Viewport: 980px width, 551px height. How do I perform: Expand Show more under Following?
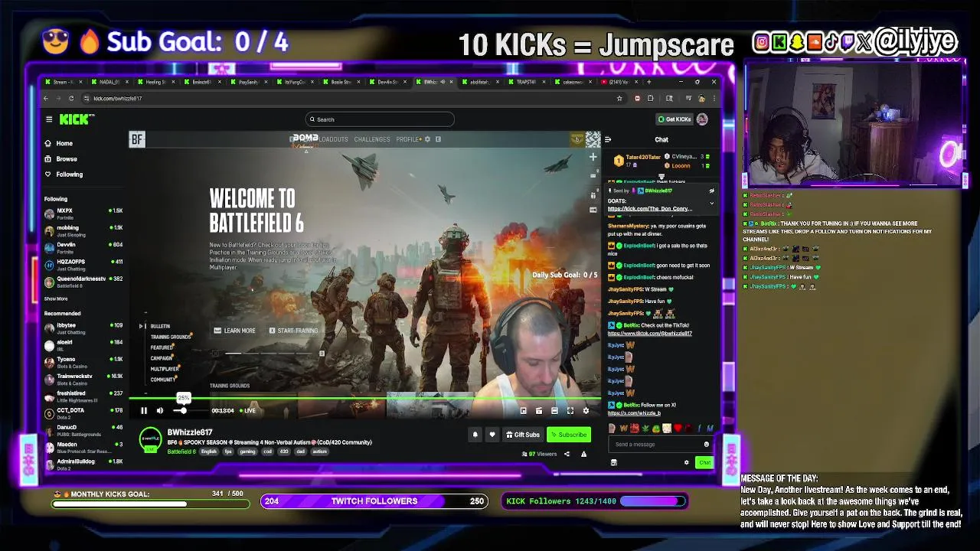point(56,298)
